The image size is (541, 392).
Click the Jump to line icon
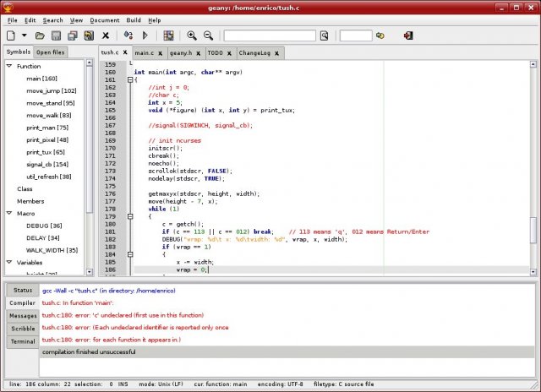coord(380,35)
